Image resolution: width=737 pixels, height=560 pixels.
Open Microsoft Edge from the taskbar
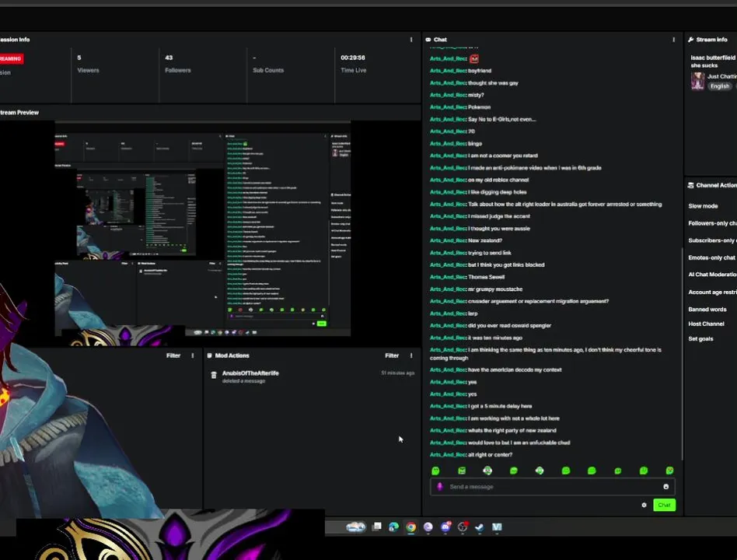pos(394,527)
